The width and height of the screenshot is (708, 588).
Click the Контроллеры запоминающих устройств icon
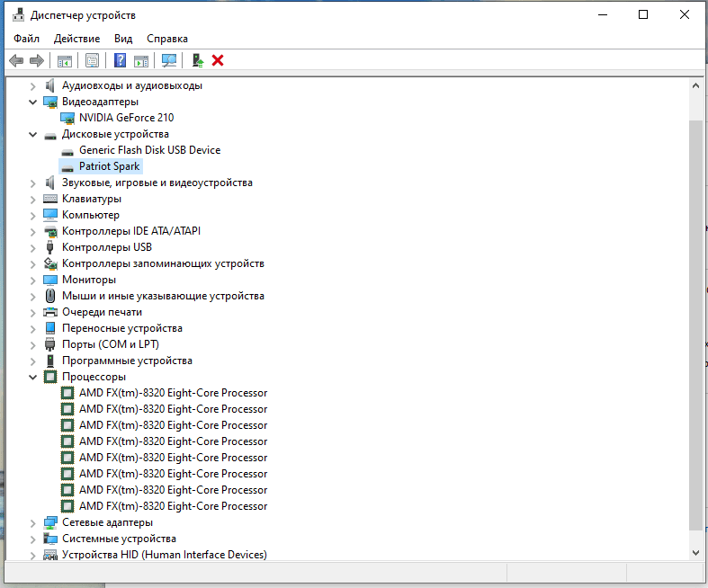click(50, 263)
